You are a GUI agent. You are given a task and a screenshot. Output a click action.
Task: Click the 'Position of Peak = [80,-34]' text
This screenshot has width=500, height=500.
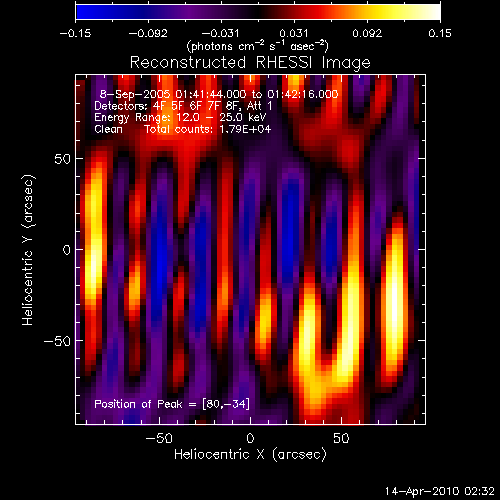click(172, 404)
